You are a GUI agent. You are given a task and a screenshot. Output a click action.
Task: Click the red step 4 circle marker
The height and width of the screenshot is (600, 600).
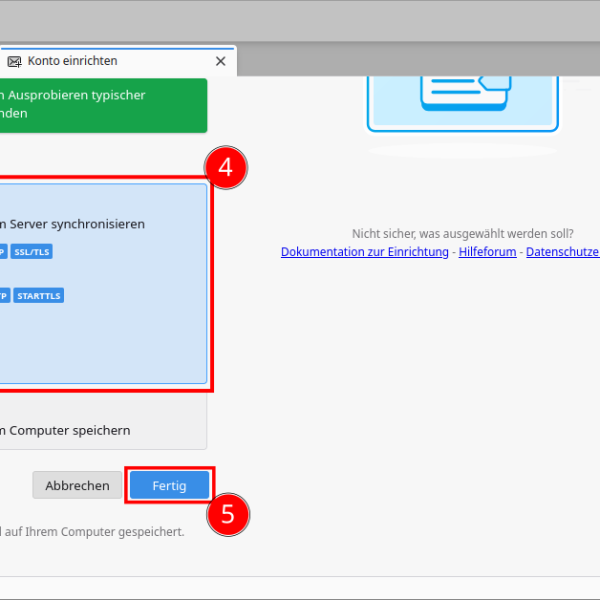click(x=225, y=168)
